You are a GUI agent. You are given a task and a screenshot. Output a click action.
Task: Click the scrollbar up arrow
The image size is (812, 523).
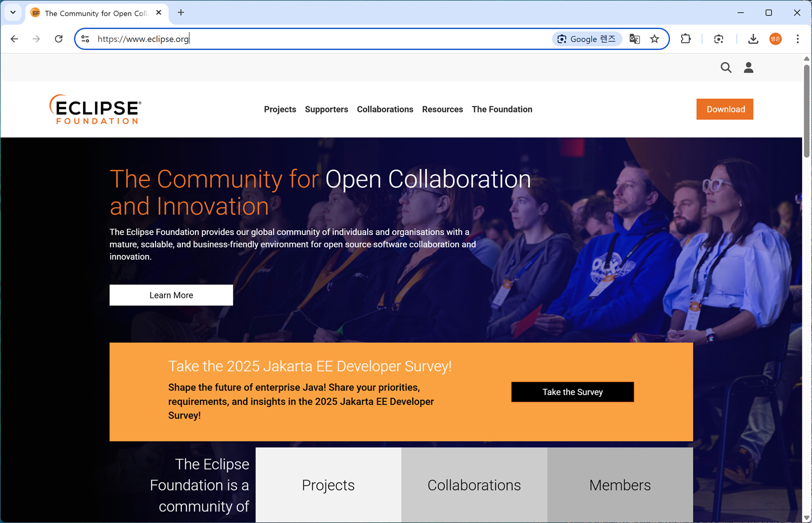pyautogui.click(x=807, y=58)
